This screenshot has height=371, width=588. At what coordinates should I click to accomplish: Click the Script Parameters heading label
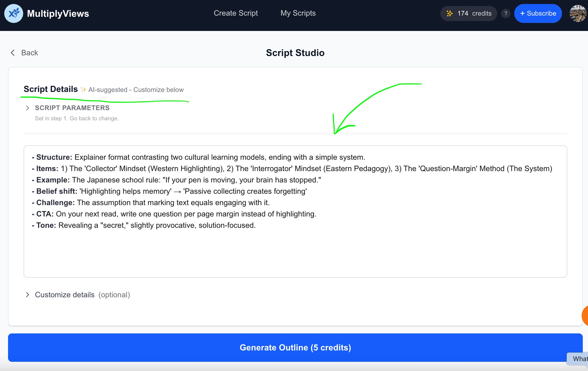[x=72, y=108]
